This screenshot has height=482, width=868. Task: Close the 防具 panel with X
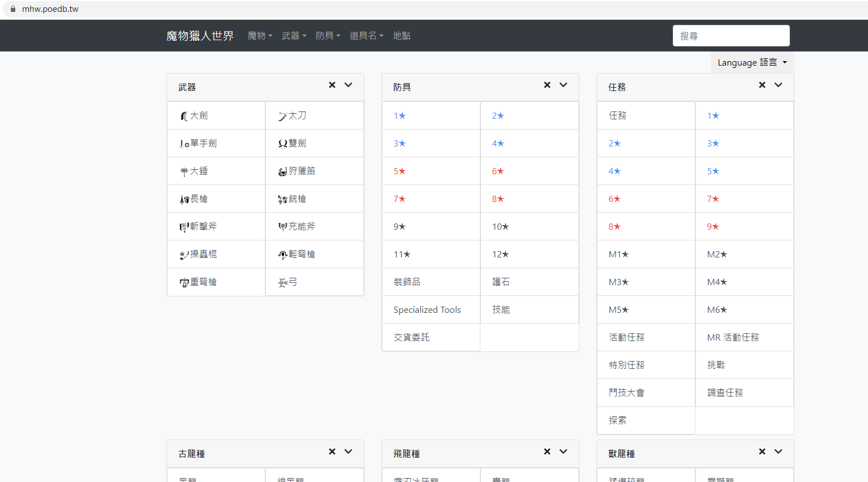pos(547,85)
